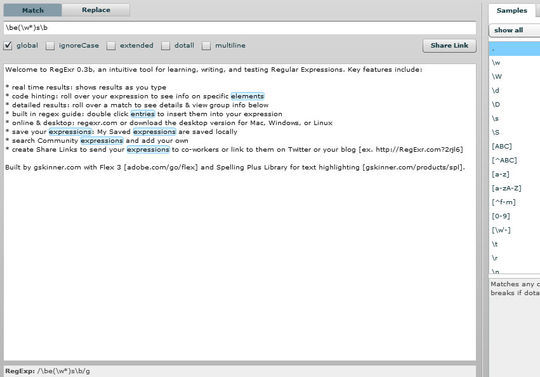
Task: Click 'expressions' match after 'save your'
Action: pos(70,132)
